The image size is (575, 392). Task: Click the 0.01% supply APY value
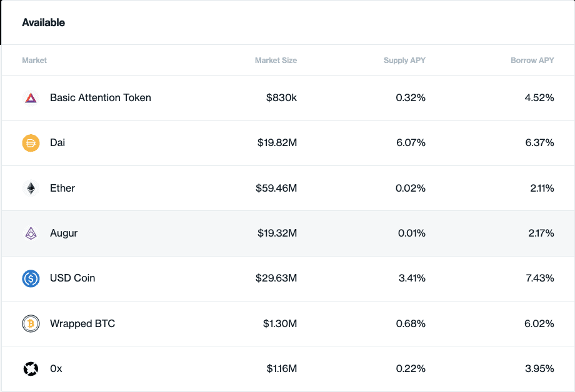[x=412, y=233]
